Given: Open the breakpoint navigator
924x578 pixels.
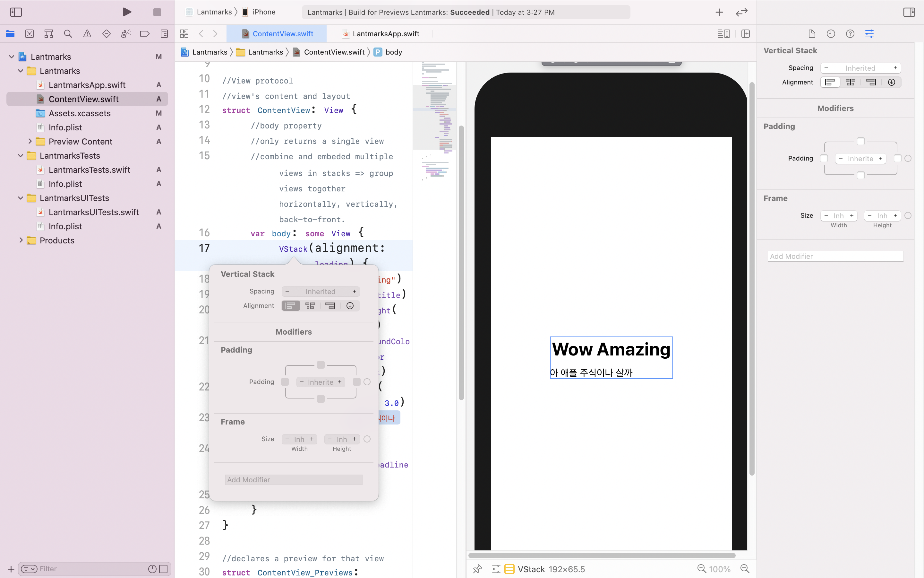Looking at the screenshot, I should click(x=145, y=34).
